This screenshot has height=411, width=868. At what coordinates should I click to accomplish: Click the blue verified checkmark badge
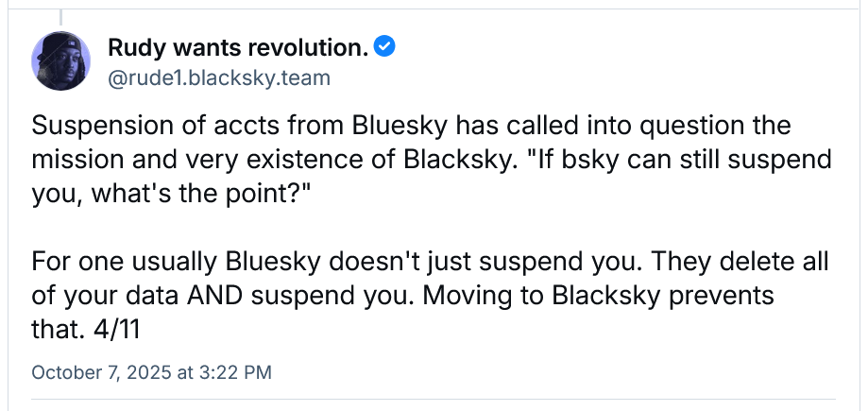click(384, 45)
